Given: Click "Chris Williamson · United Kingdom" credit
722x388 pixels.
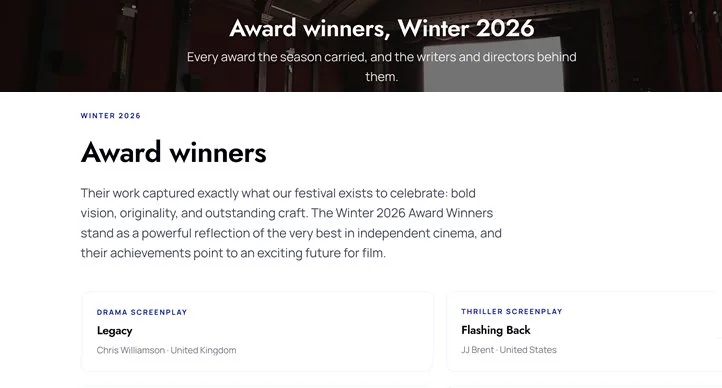Looking at the screenshot, I should click(166, 350).
